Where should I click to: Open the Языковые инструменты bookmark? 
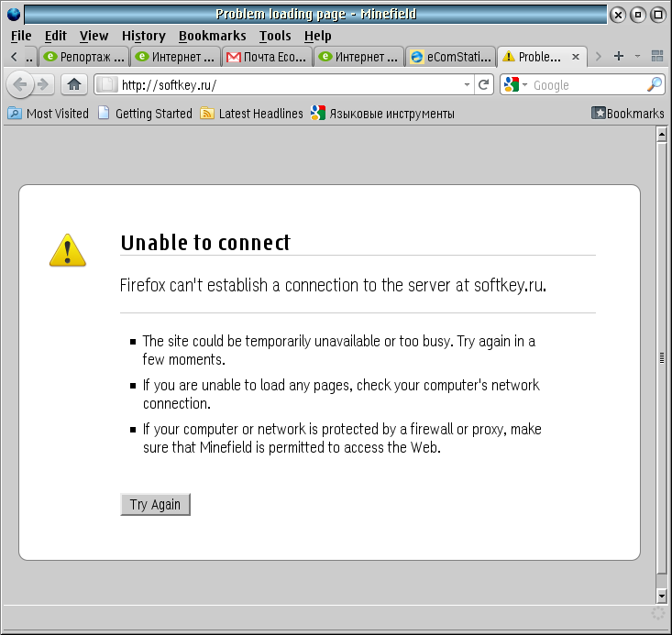pyautogui.click(x=382, y=114)
